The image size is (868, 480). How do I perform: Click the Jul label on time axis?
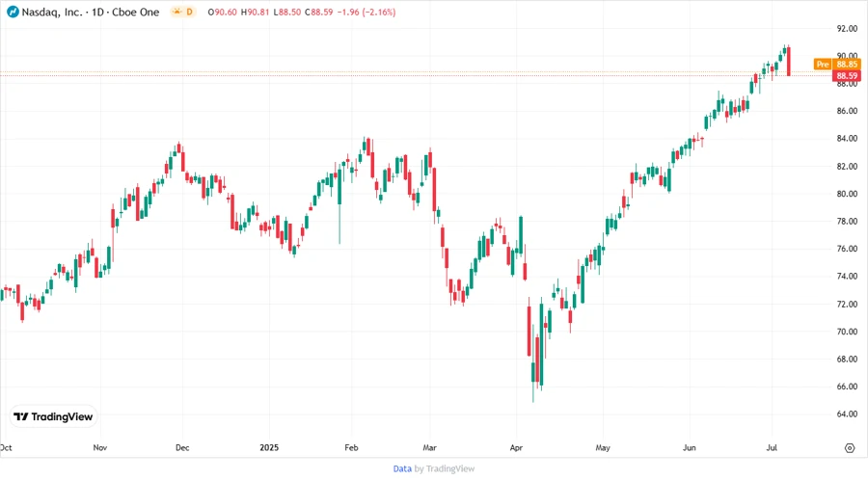point(772,448)
